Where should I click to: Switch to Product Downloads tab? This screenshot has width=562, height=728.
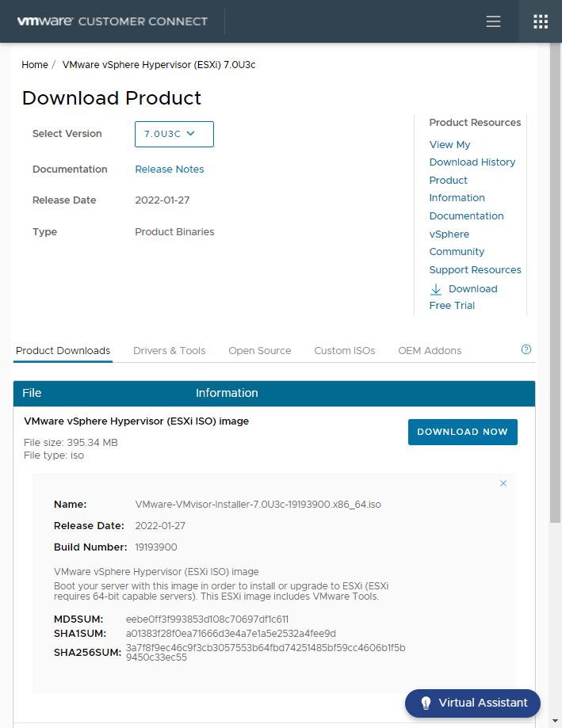click(x=63, y=351)
